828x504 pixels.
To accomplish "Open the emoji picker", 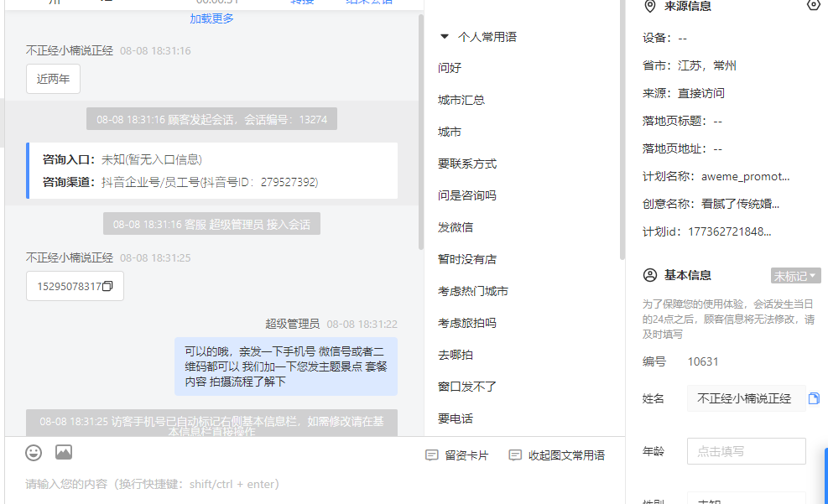I will (34, 453).
